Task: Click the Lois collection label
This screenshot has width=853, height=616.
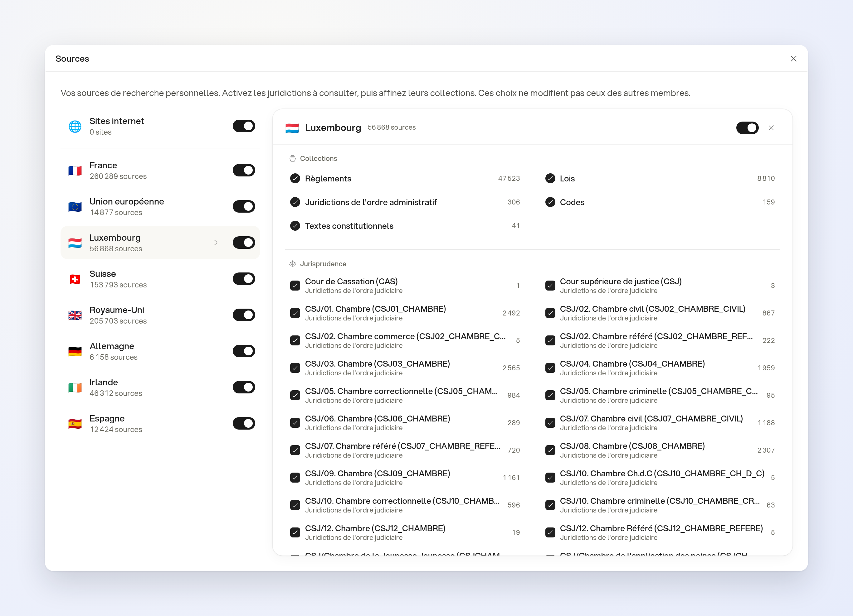Action: pyautogui.click(x=567, y=179)
